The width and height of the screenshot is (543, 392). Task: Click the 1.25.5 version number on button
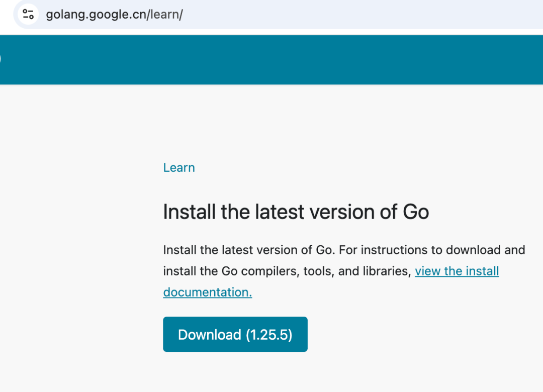pos(269,335)
